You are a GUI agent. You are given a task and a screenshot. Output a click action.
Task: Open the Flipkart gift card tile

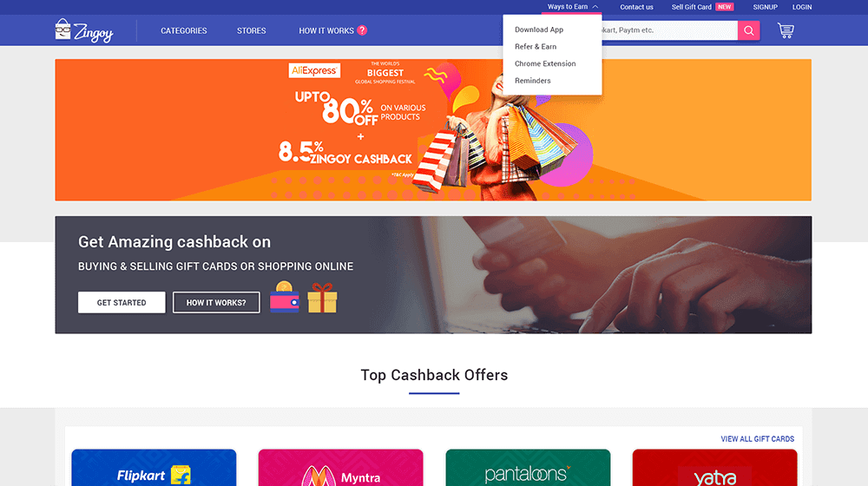pyautogui.click(x=154, y=468)
